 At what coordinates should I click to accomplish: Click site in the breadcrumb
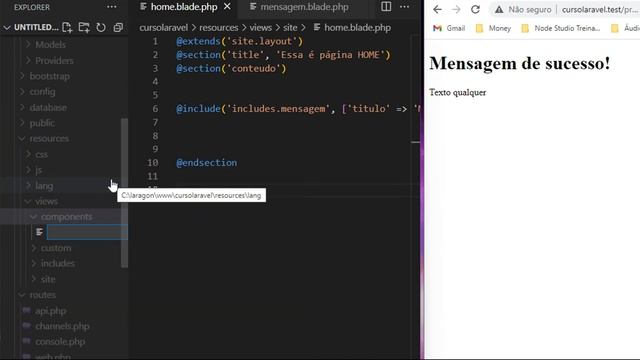click(x=290, y=27)
